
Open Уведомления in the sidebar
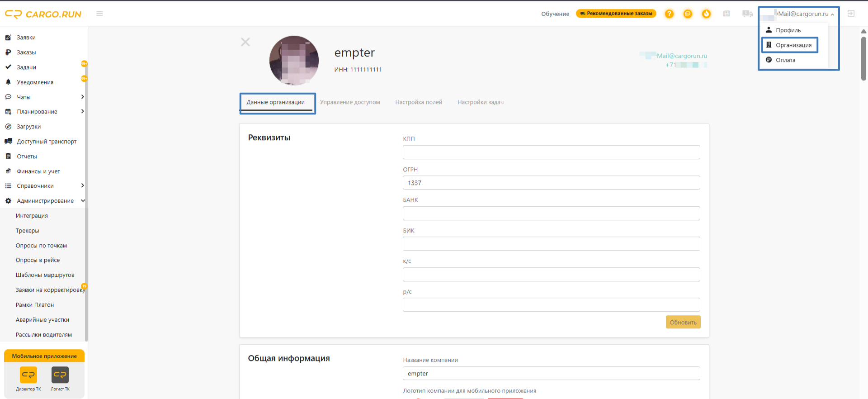[x=35, y=82]
